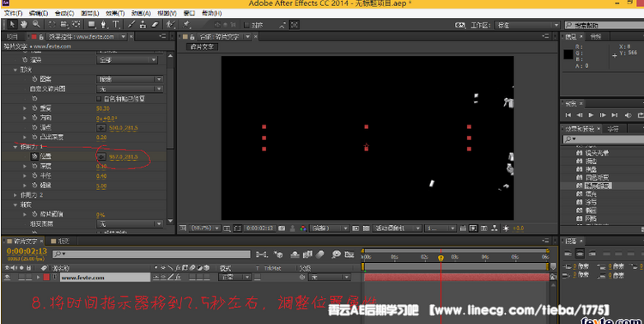Open the 图层(L) menu
This screenshot has height=324, width=644.
pos(90,13)
